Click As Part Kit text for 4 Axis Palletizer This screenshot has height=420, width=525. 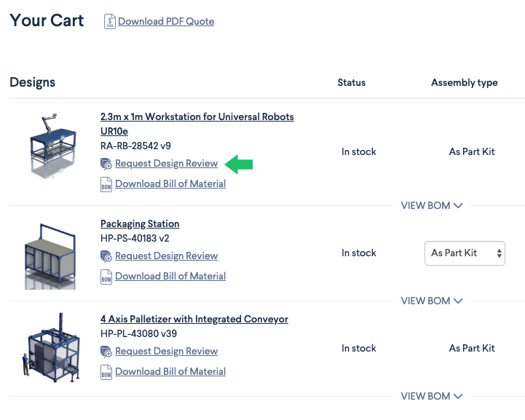pyautogui.click(x=472, y=348)
